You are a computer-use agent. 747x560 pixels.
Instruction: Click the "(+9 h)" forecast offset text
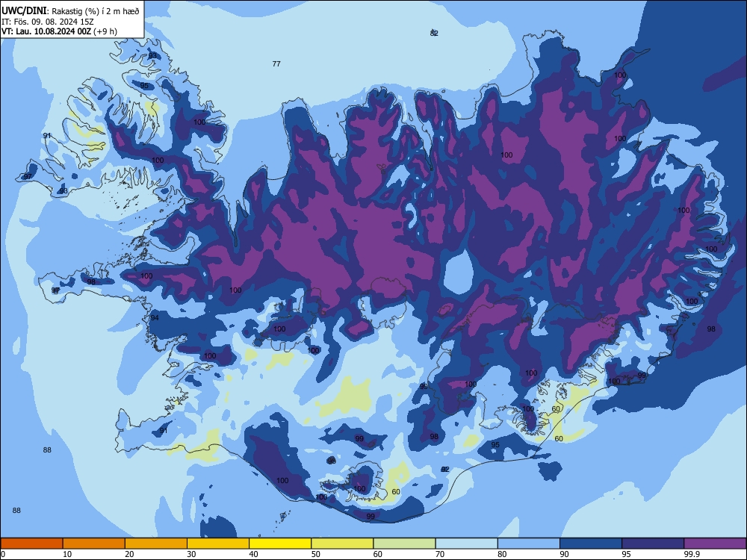(x=105, y=31)
